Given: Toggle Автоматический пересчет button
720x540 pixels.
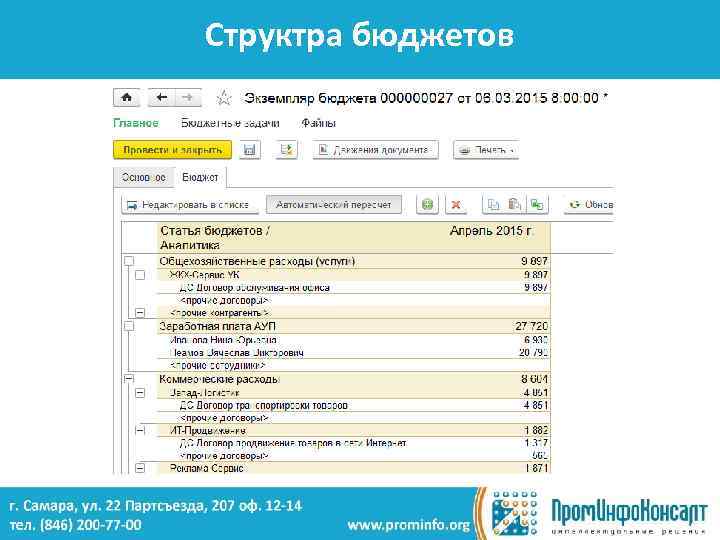Looking at the screenshot, I should [x=334, y=204].
